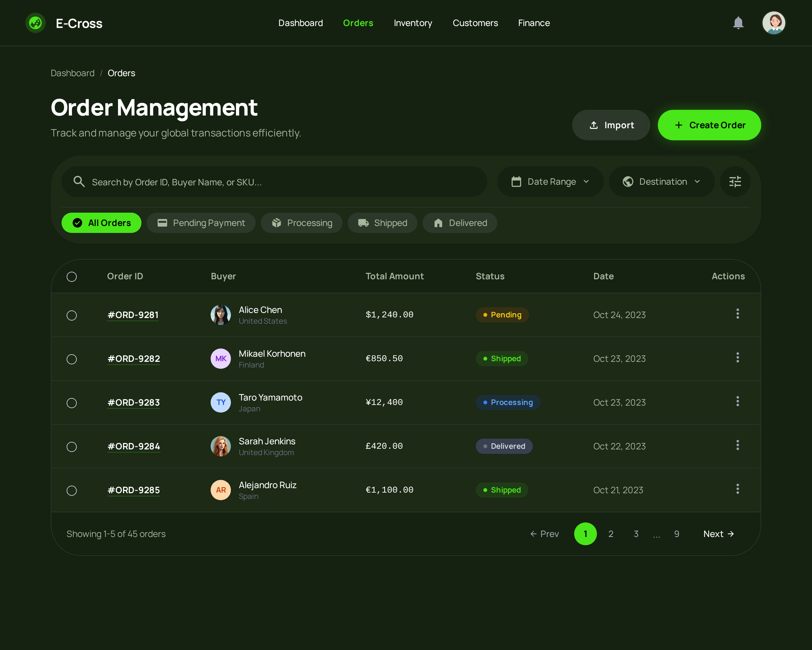Go to page 2 of orders

tap(611, 534)
